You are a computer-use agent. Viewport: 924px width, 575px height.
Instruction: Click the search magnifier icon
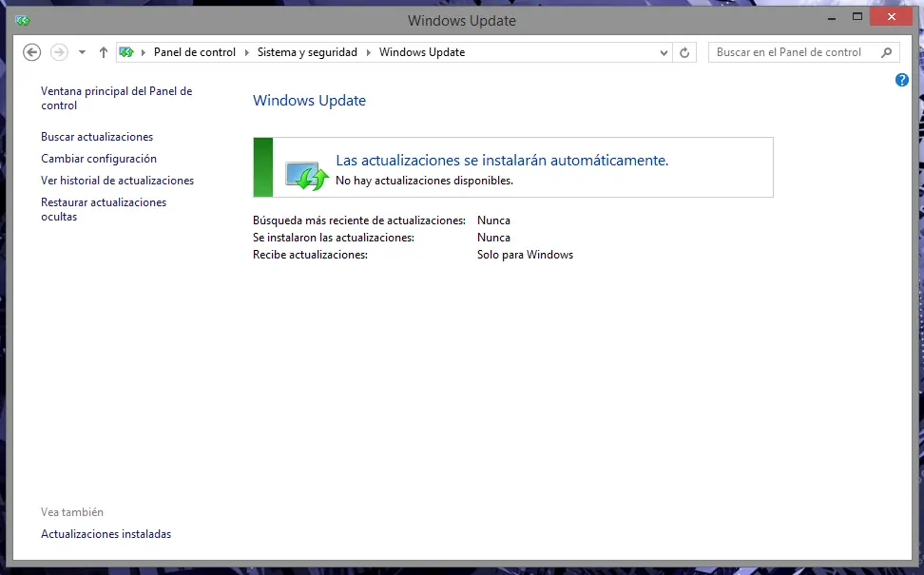pyautogui.click(x=886, y=52)
